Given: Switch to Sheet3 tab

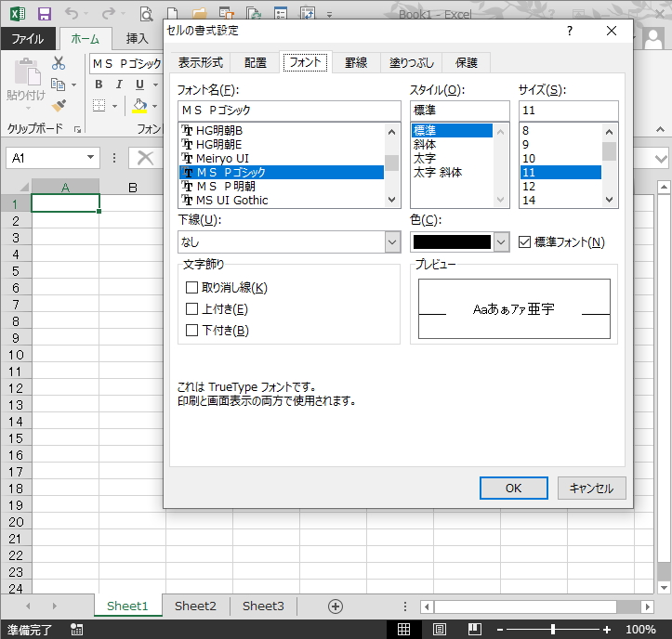Looking at the screenshot, I should click(x=263, y=606).
